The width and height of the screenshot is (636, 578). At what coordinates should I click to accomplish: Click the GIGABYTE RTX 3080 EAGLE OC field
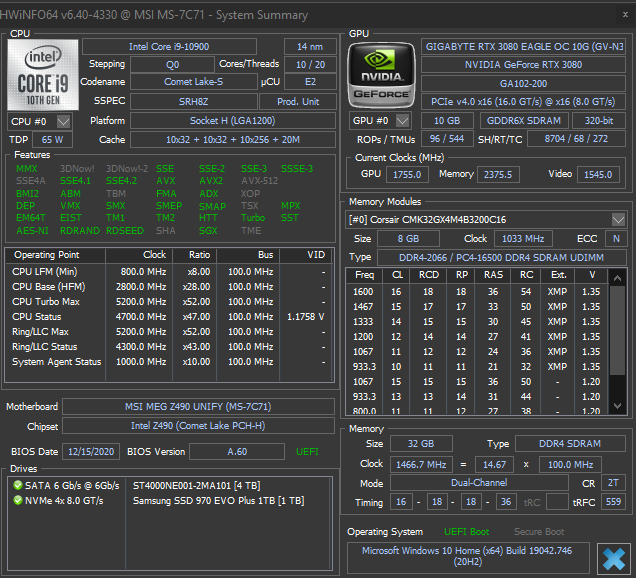(x=523, y=47)
